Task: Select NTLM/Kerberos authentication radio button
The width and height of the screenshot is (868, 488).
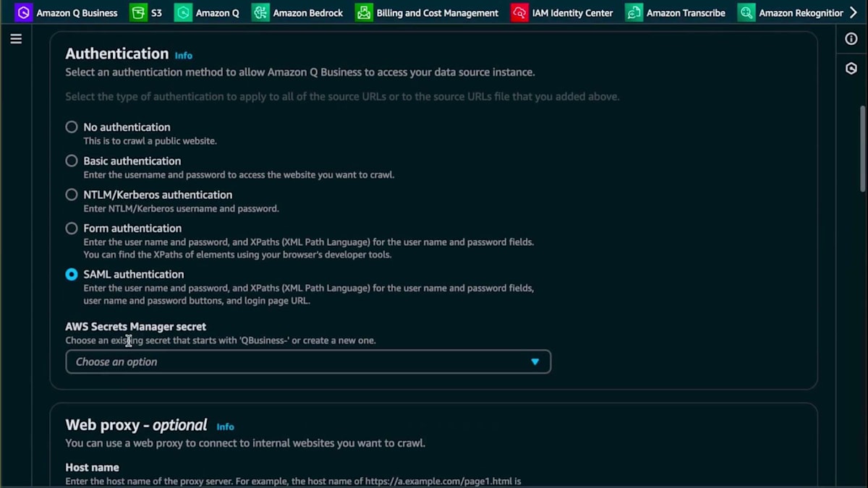Action: [72, 194]
